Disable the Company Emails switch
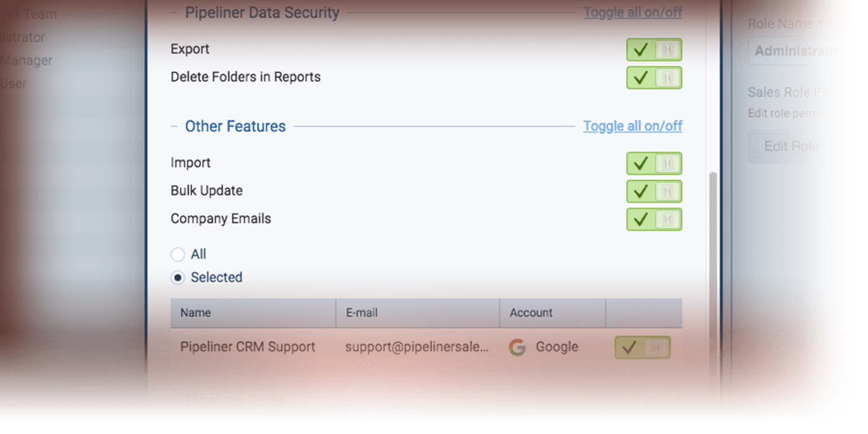 (654, 219)
